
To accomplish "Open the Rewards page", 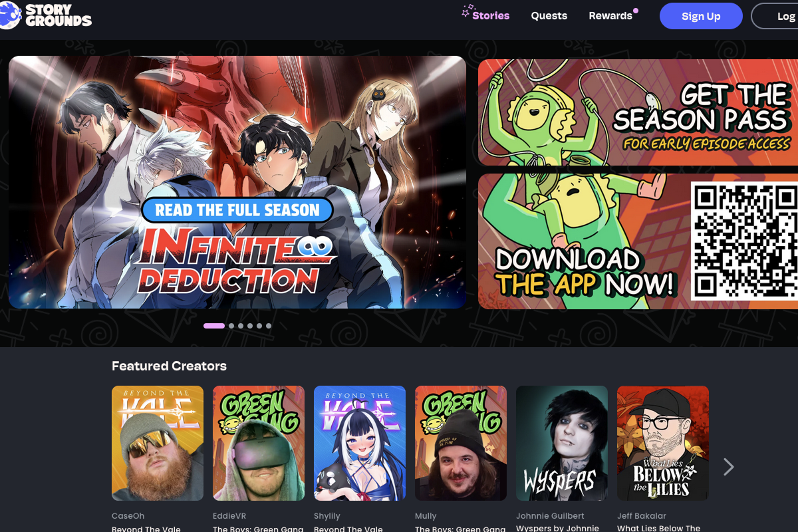I will pyautogui.click(x=610, y=15).
